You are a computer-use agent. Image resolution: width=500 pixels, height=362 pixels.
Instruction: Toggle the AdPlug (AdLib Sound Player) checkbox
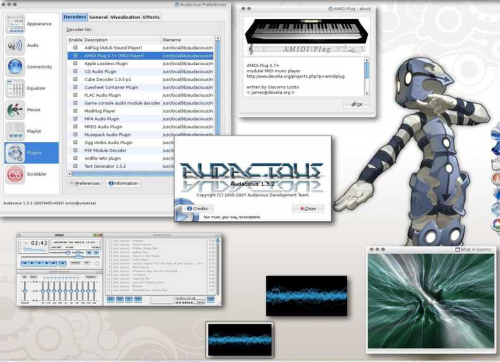[x=75, y=48]
